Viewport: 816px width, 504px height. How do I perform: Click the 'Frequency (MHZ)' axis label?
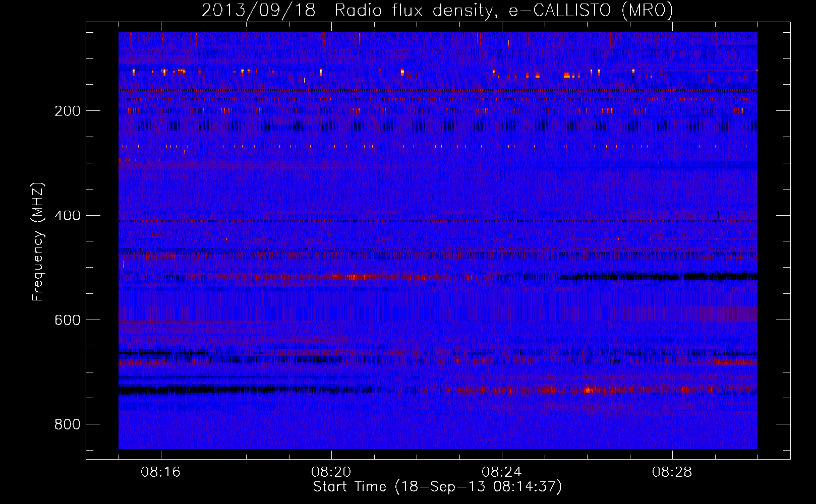[x=38, y=242]
